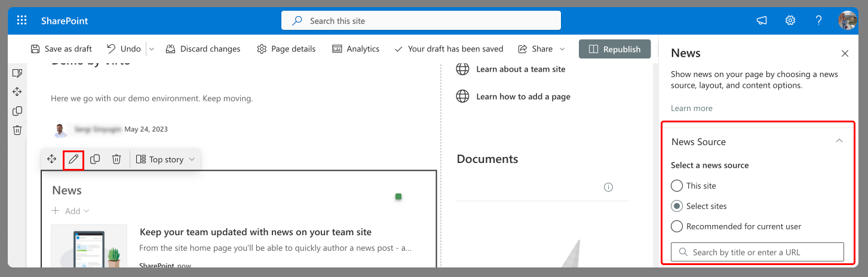Screen dimensions: 868x277
Task: Click Learn how to add a page link
Action: (x=523, y=97)
